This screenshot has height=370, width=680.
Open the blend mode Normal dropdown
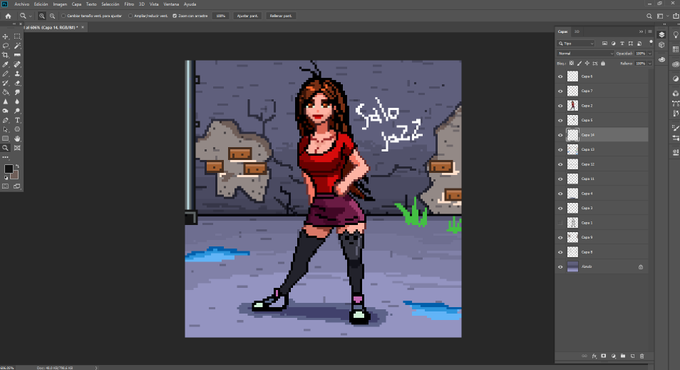[x=585, y=53]
